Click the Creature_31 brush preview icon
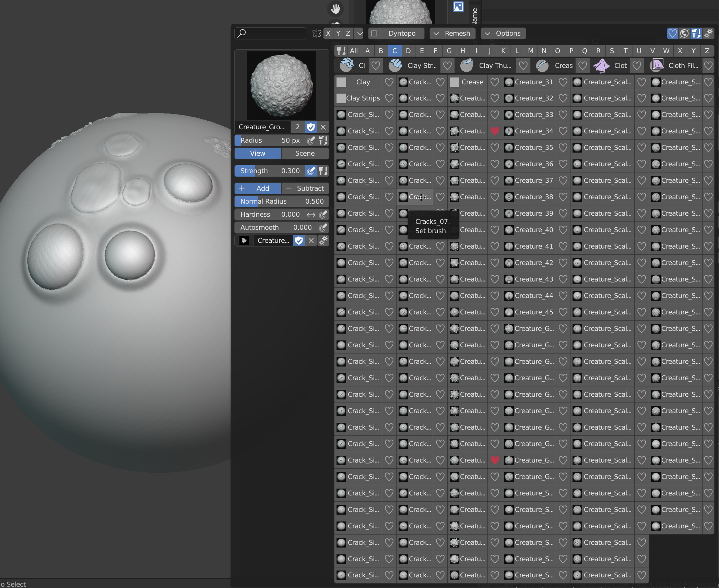The width and height of the screenshot is (719, 588). (509, 82)
